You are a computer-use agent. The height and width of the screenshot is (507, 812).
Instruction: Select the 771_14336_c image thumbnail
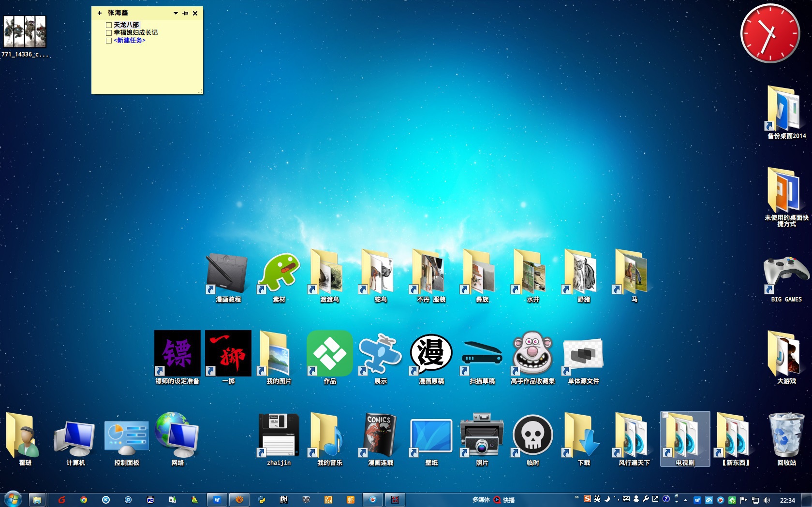25,32
